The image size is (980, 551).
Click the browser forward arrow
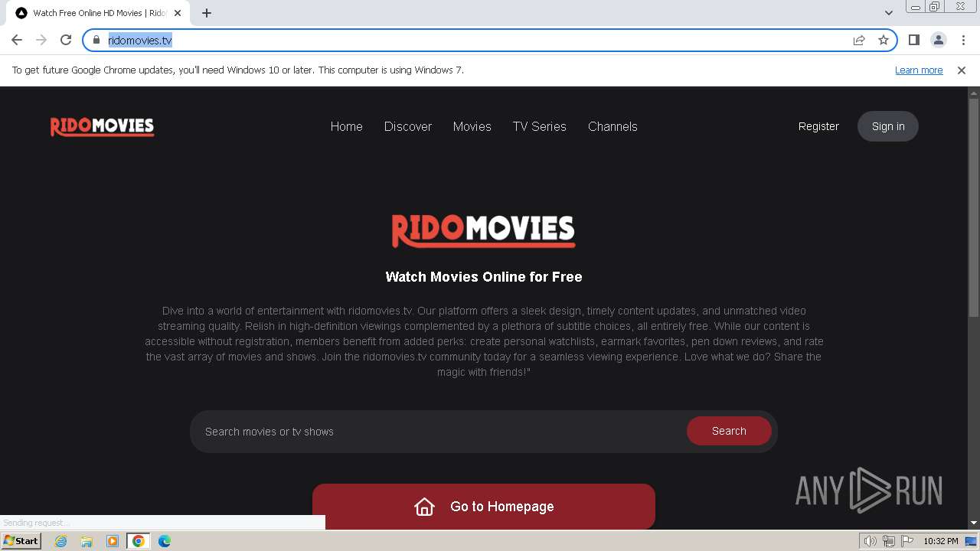[41, 40]
